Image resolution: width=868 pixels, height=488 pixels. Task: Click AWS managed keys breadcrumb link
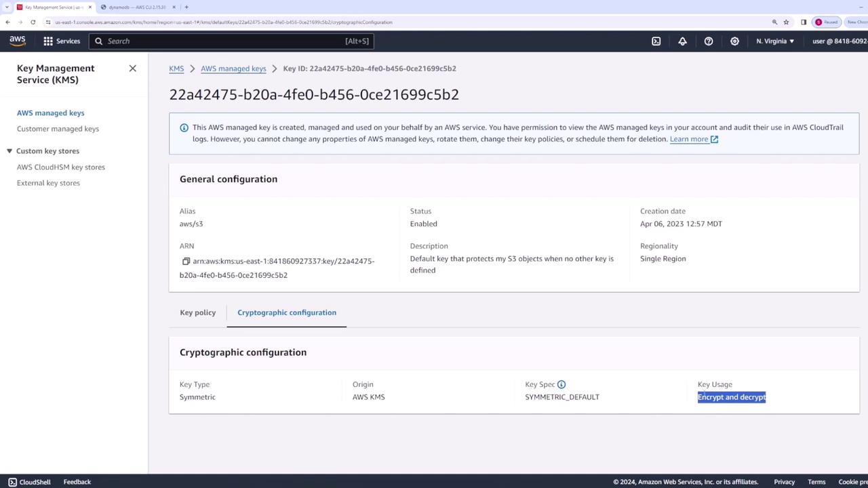pyautogui.click(x=233, y=68)
